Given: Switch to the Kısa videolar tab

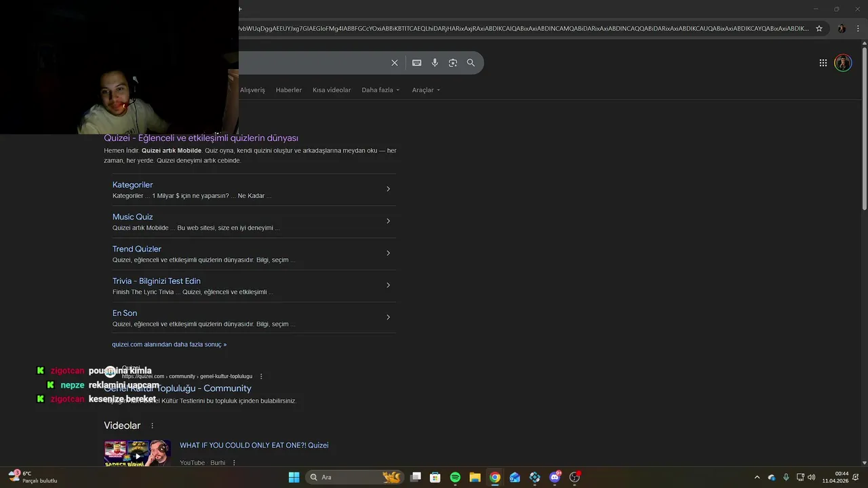Looking at the screenshot, I should [332, 90].
